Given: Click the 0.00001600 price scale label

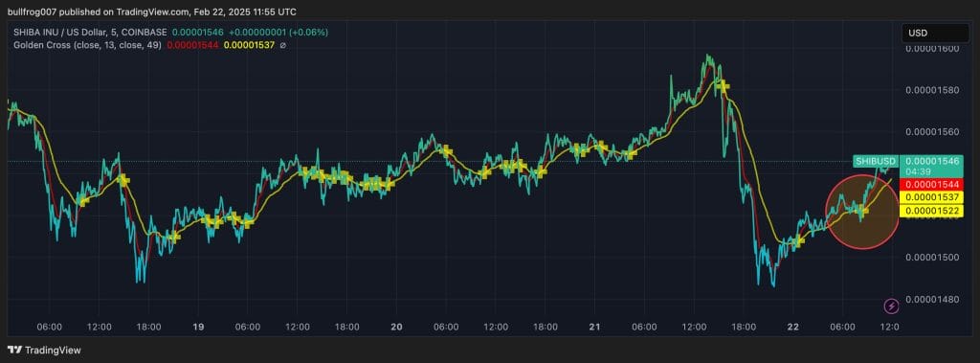Looking at the screenshot, I should pos(931,48).
